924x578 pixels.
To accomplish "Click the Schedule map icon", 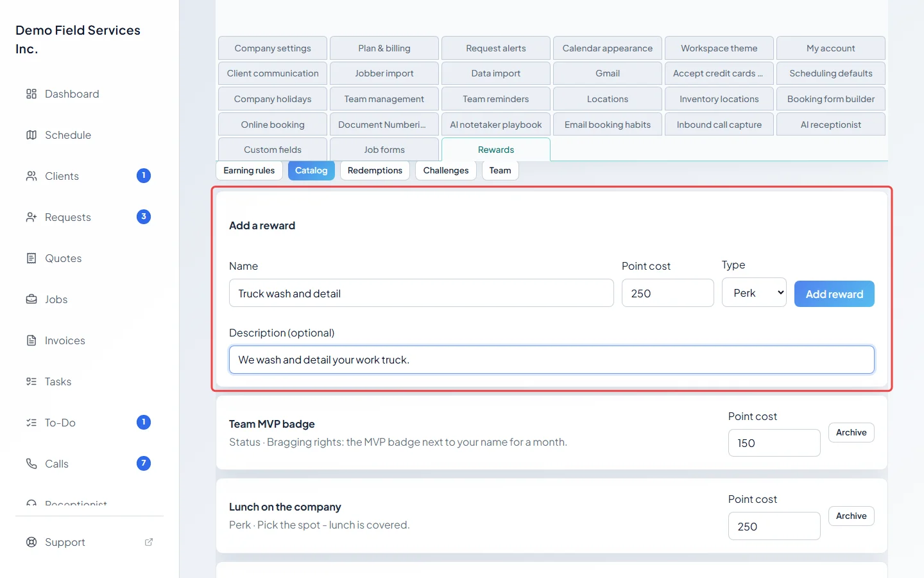I will [x=31, y=135].
